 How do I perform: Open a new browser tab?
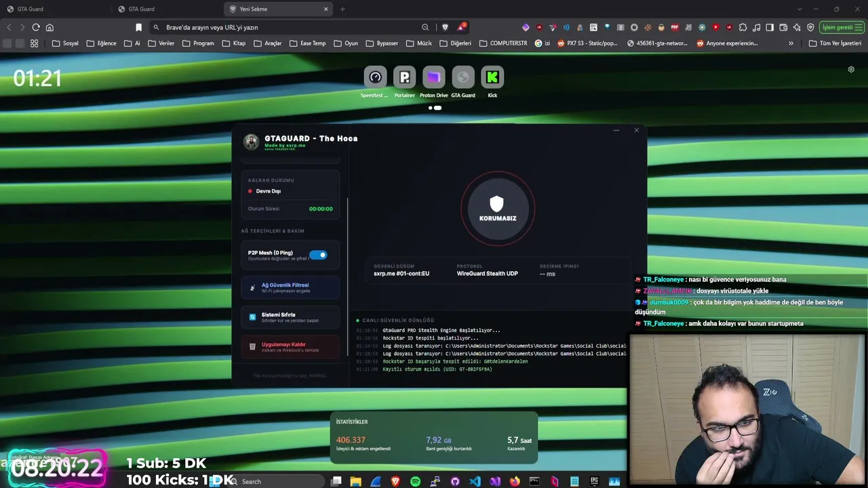342,9
